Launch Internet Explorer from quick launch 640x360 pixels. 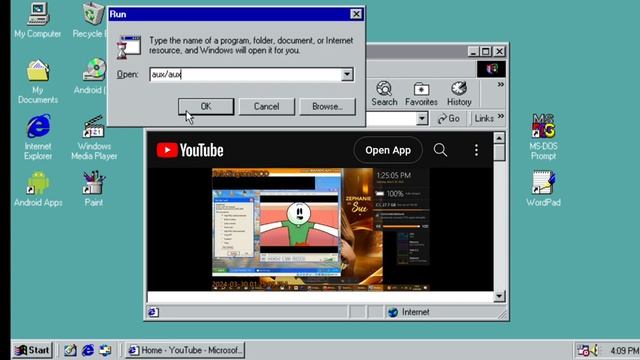click(x=88, y=350)
